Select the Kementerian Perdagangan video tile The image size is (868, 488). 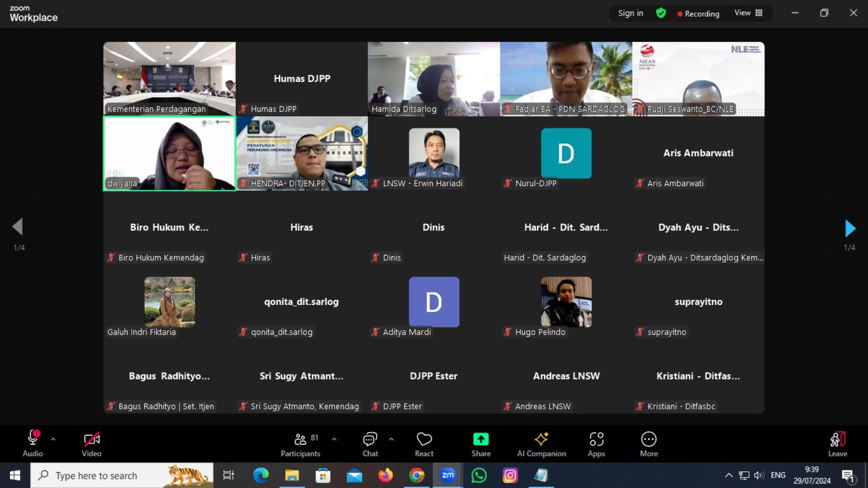coord(170,79)
